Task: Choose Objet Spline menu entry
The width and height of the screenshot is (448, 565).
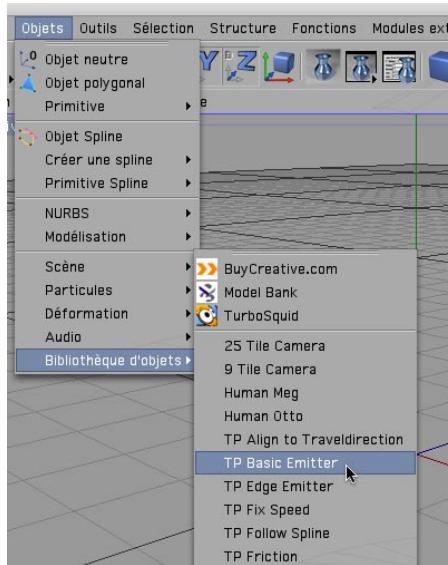Action: coord(107,137)
